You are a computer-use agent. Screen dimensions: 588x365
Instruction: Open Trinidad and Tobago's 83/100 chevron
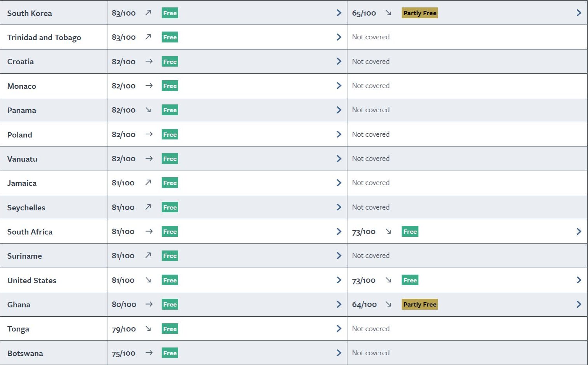[x=339, y=37]
